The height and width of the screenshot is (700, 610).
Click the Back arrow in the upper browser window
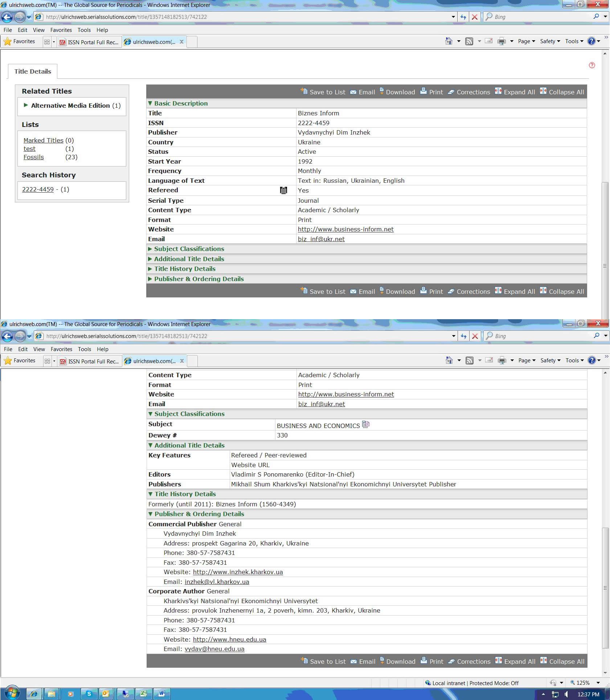pos(7,17)
